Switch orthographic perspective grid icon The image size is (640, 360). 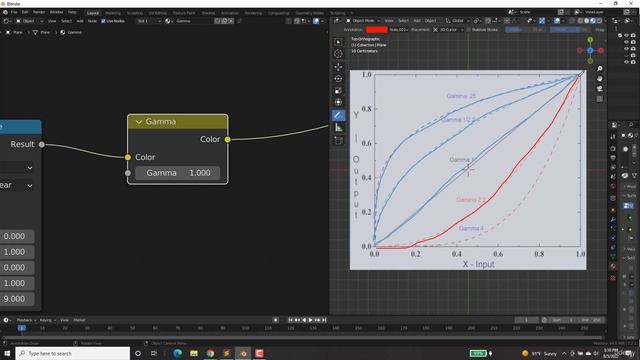point(600,99)
